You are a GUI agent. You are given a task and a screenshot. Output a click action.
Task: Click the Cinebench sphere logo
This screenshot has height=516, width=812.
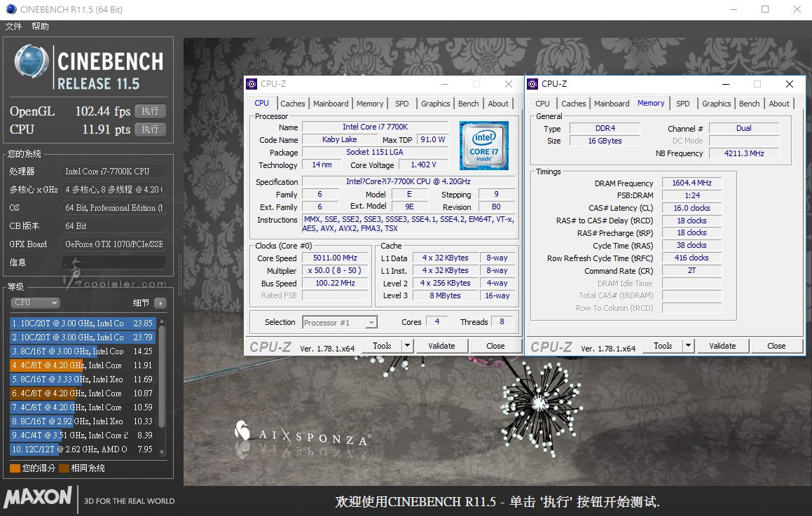click(32, 62)
